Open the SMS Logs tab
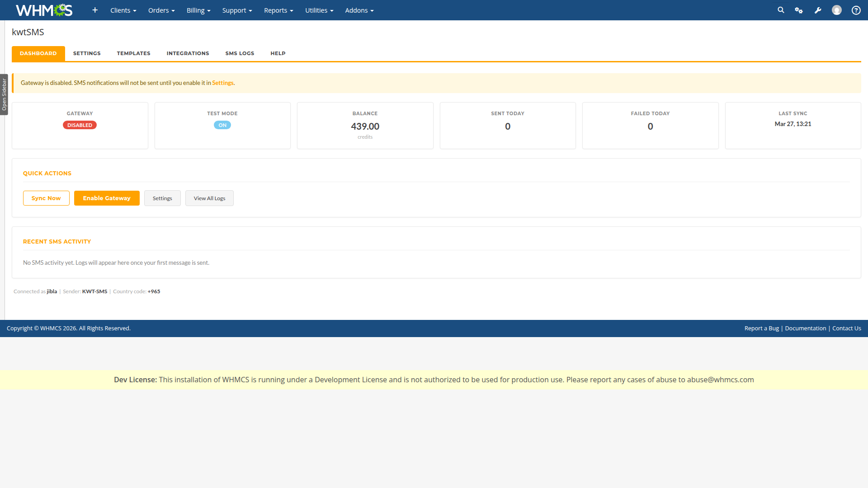Image resolution: width=868 pixels, height=488 pixels. (x=240, y=53)
